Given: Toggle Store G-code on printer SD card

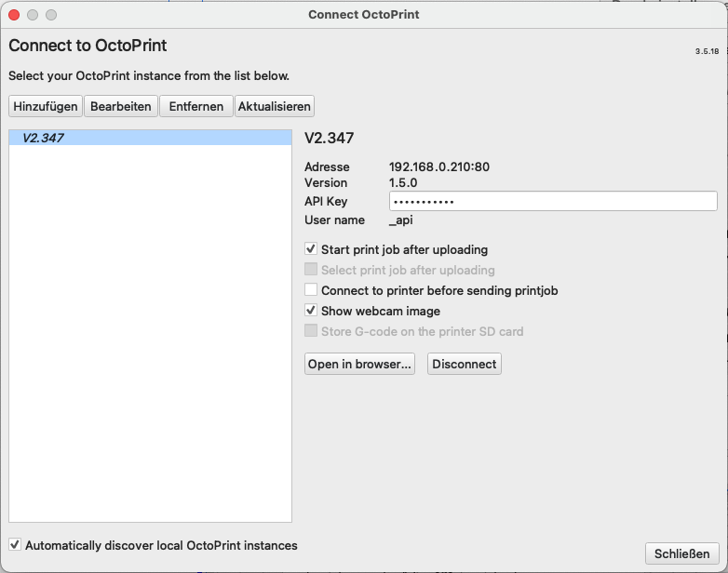Looking at the screenshot, I should pos(311,331).
